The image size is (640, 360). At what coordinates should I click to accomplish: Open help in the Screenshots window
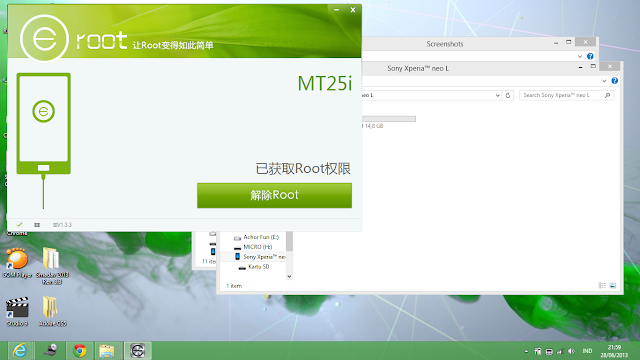[x=590, y=56]
